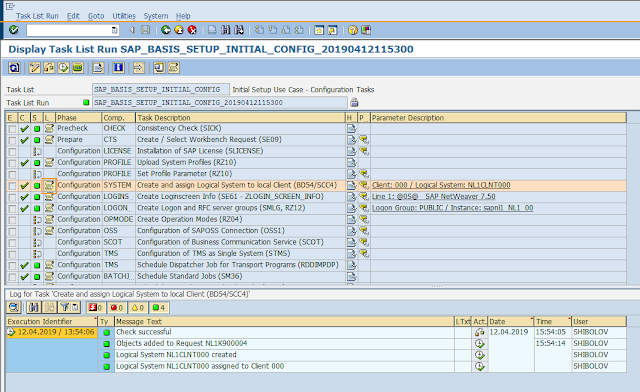Open the System menu
The width and height of the screenshot is (640, 392).
pos(156,16)
